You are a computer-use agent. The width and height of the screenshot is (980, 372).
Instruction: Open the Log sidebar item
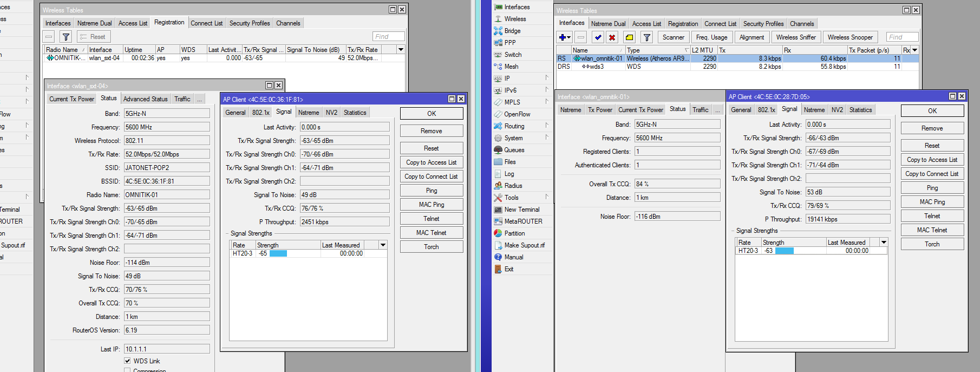pyautogui.click(x=509, y=174)
